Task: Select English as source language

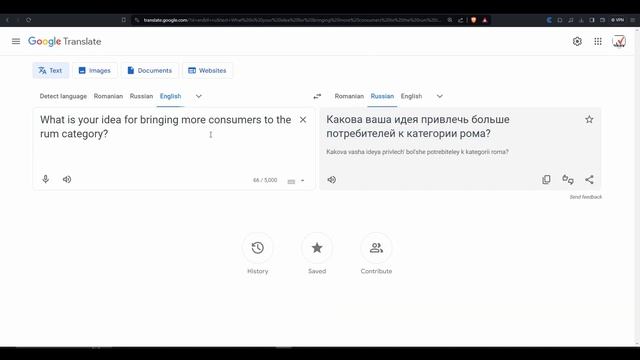Action: (170, 96)
